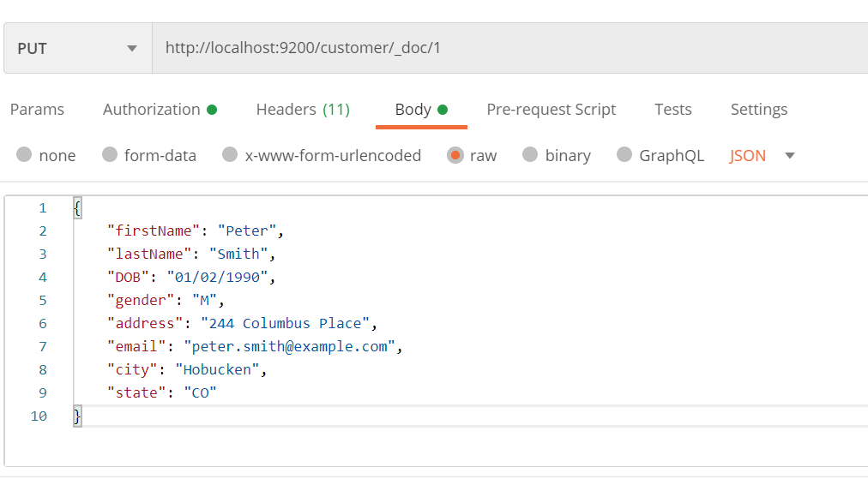
Task: Switch to the Params tab
Action: (37, 110)
